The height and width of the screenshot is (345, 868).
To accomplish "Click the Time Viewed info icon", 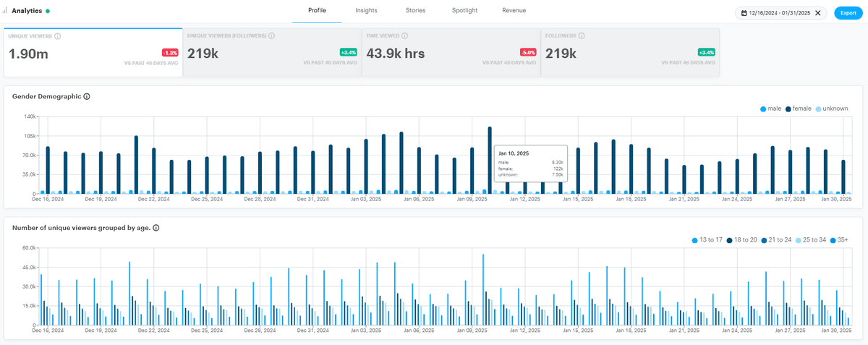I will coord(405,36).
